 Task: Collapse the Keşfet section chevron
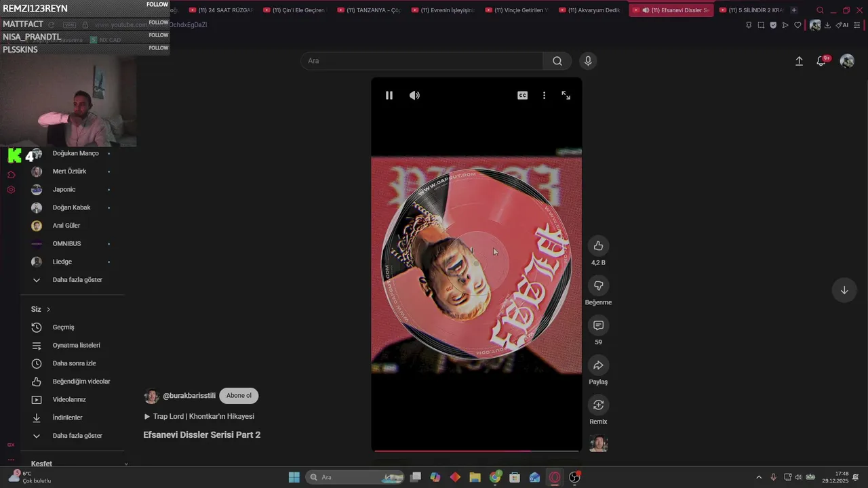point(125,464)
